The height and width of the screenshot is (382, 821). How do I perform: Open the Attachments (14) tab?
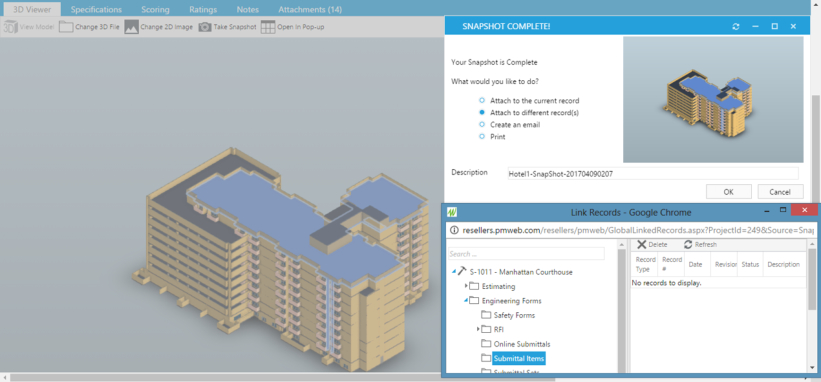(310, 9)
